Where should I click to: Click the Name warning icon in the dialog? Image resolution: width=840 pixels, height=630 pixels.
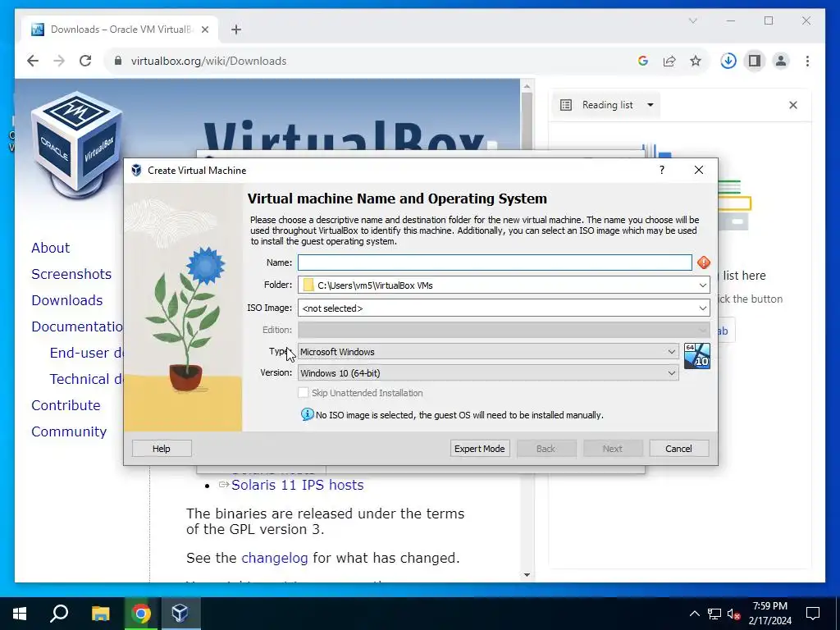click(x=703, y=262)
